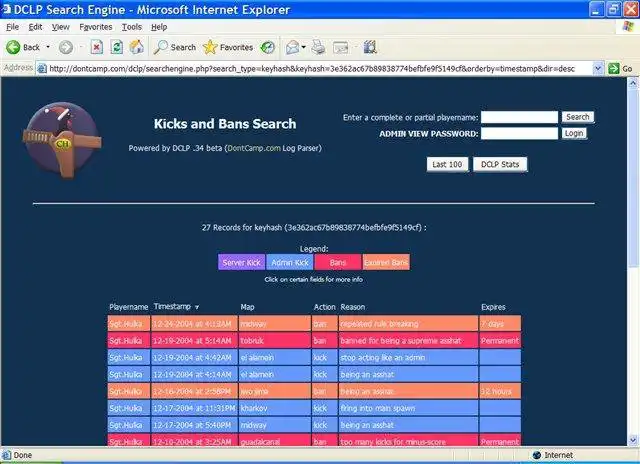Open the Edit menu
This screenshot has height=464, width=640.
pos(35,27)
